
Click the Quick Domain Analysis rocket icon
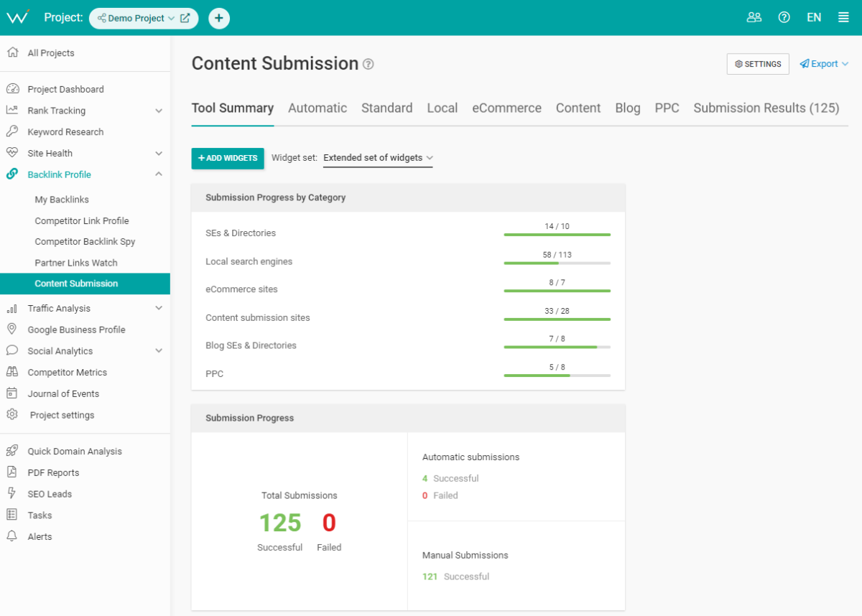click(x=12, y=451)
